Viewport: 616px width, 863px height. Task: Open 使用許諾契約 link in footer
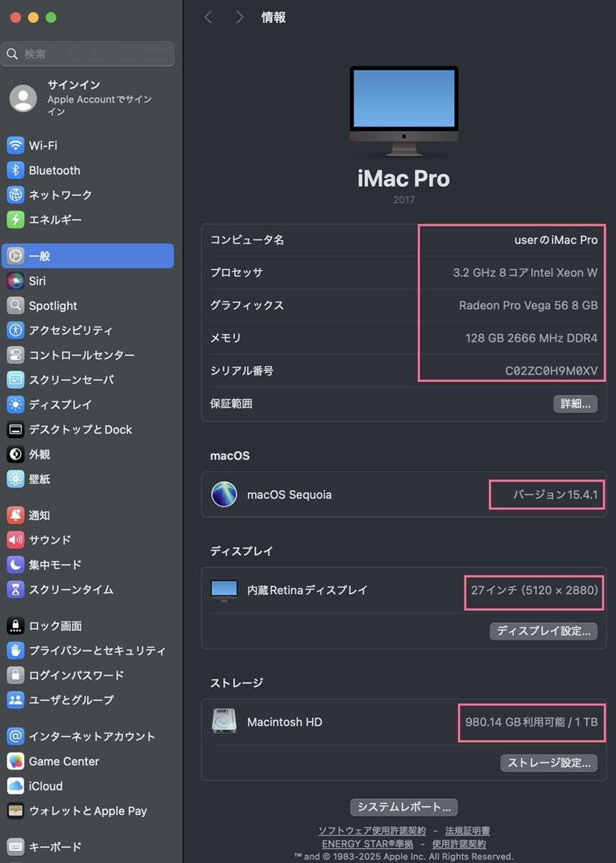tap(459, 844)
